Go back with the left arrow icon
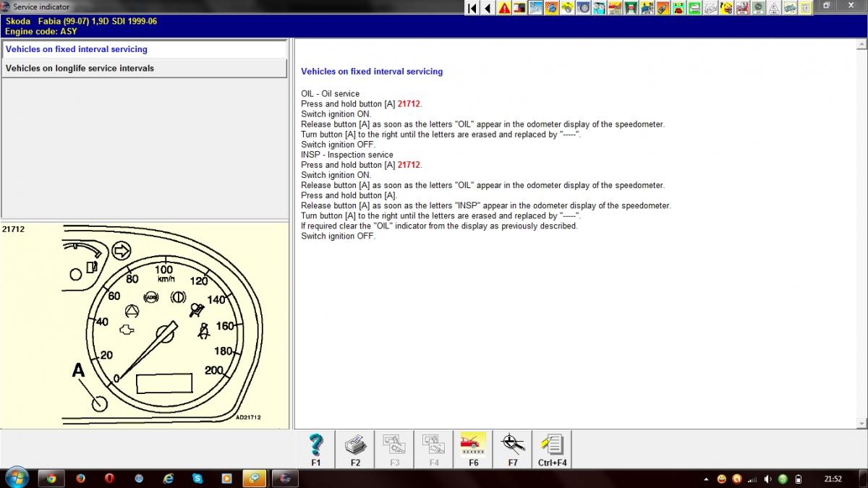868x488 pixels. click(x=488, y=8)
